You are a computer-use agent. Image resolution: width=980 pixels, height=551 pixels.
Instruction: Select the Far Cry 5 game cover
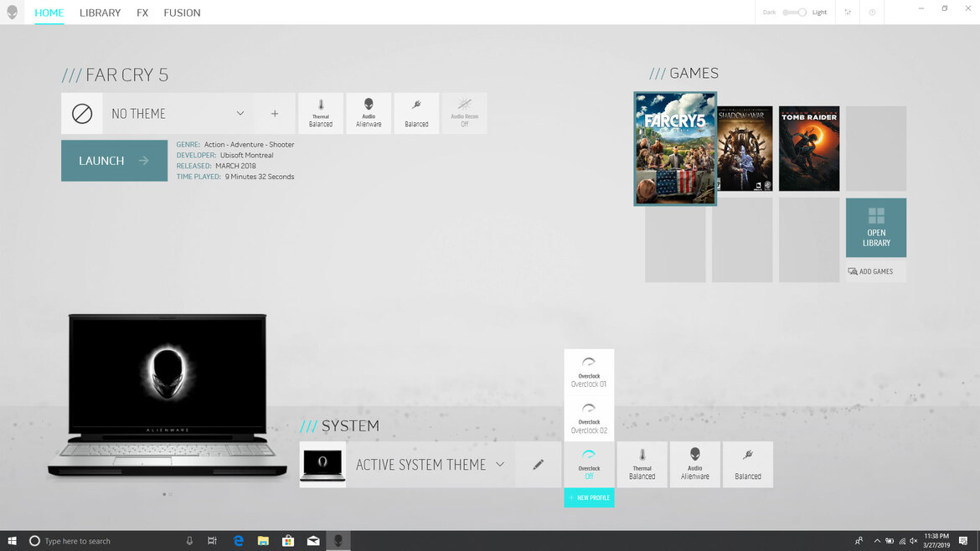(675, 149)
